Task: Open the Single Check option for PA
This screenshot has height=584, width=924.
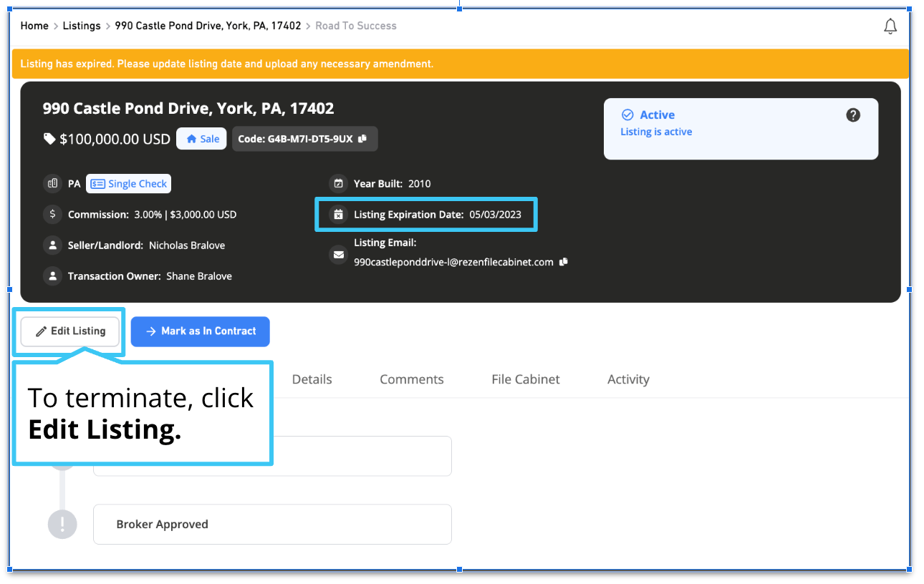Action: pos(128,183)
